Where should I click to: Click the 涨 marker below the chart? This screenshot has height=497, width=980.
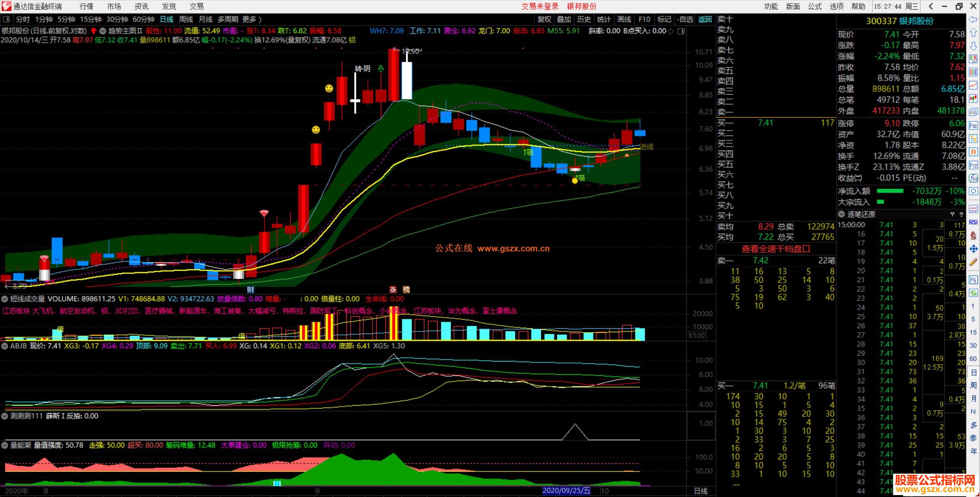(393, 290)
